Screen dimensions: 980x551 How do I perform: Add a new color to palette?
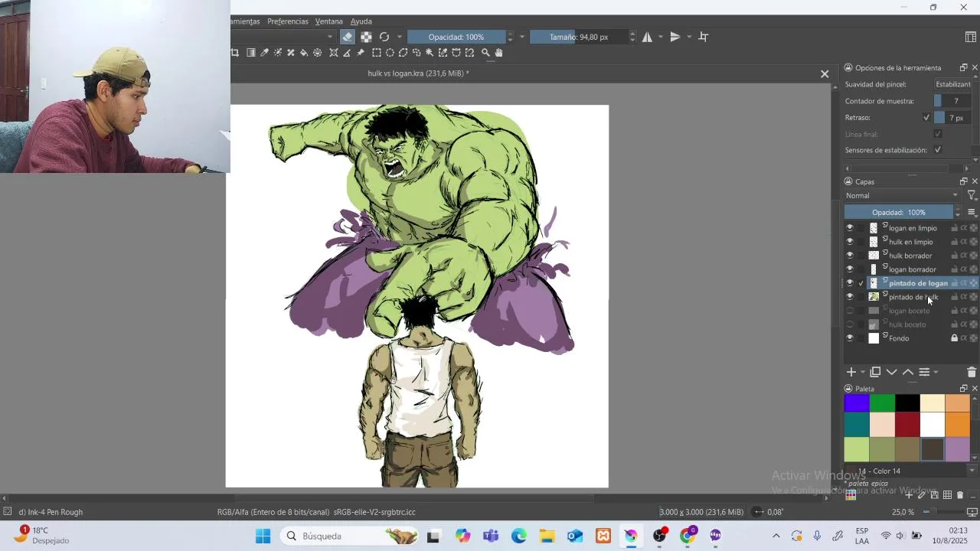[x=909, y=495]
